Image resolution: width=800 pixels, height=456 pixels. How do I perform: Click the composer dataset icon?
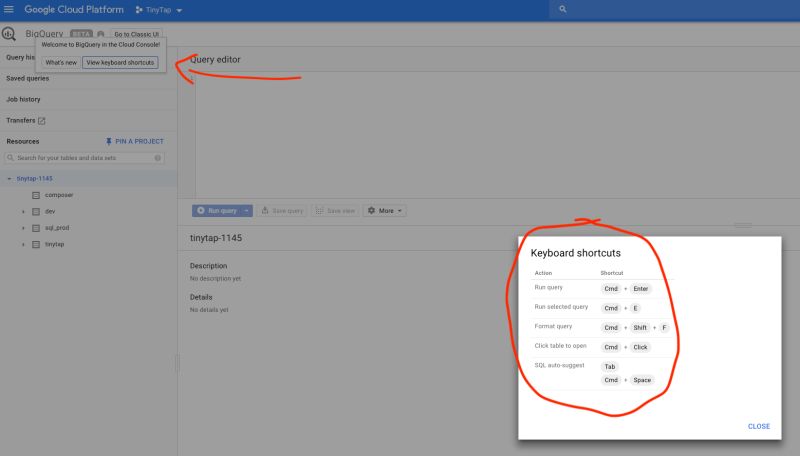coord(36,195)
